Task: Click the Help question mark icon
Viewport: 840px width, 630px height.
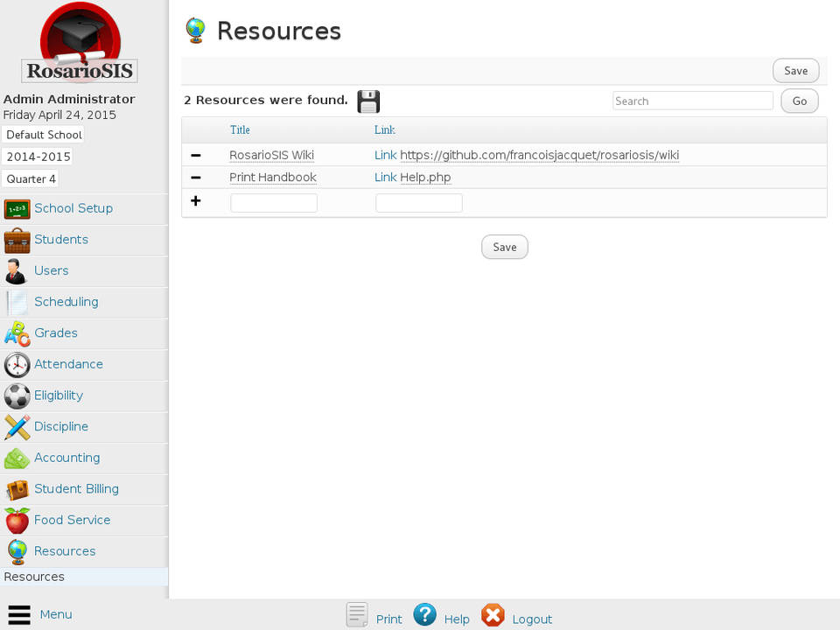Action: [425, 615]
